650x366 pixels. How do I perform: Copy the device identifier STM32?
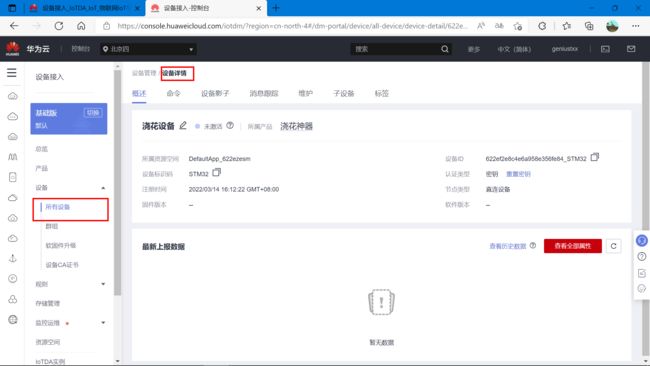pos(216,172)
